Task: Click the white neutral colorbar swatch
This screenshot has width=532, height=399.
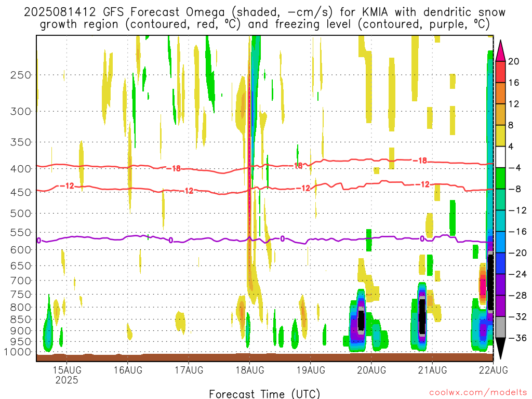Action: pyautogui.click(x=500, y=157)
